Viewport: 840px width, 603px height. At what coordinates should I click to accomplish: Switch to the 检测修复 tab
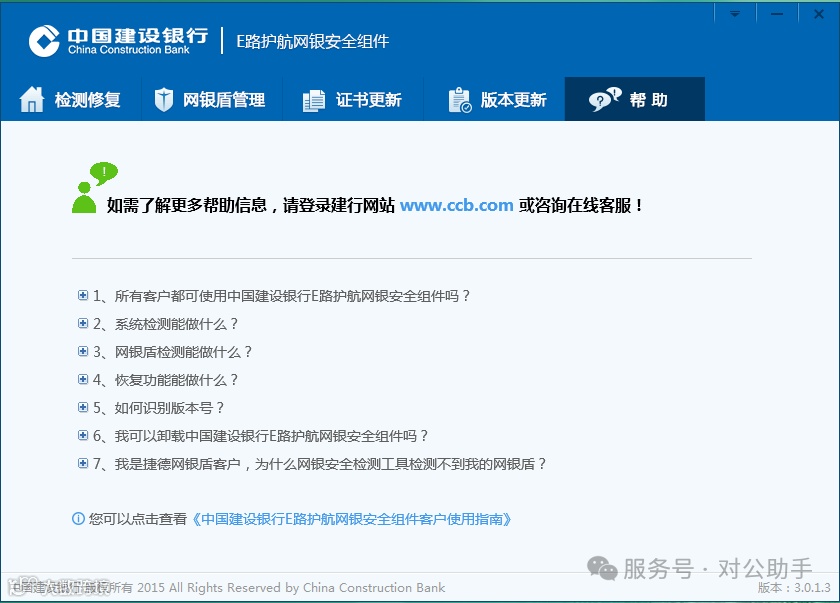pos(71,99)
